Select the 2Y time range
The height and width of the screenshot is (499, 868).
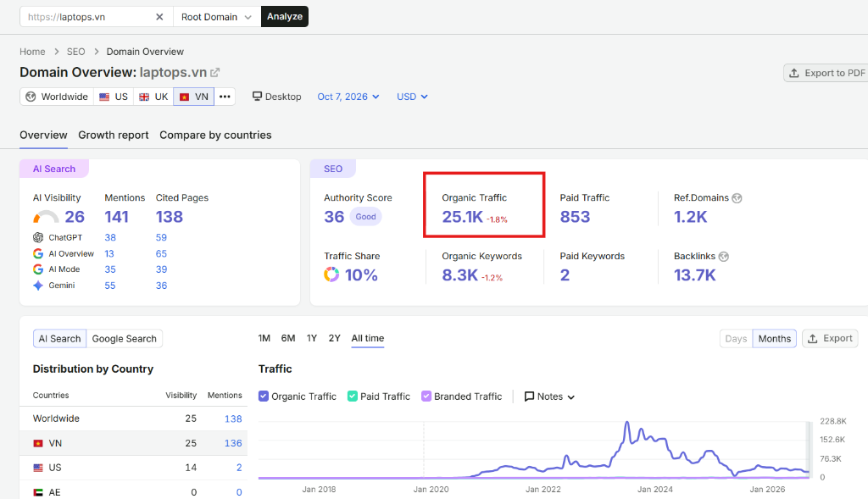[x=334, y=338]
